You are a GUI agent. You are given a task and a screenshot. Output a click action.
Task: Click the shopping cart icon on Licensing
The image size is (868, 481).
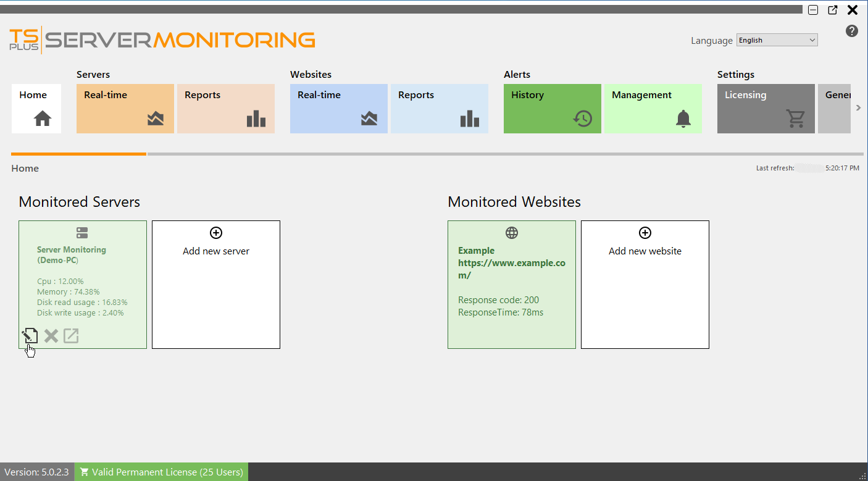(796, 119)
